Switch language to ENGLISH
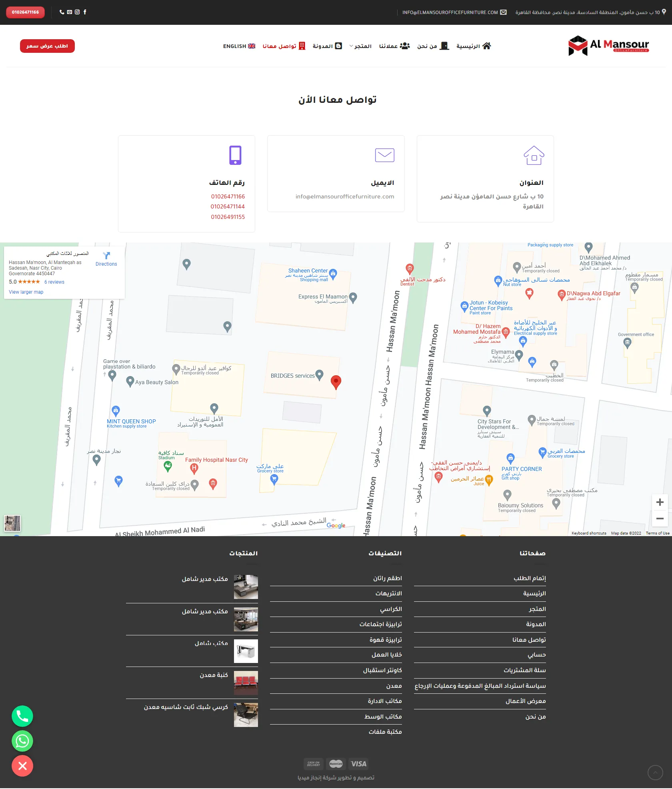 (x=239, y=46)
